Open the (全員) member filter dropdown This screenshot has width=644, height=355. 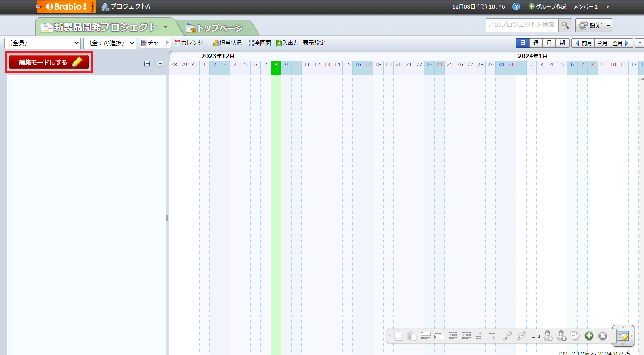(43, 43)
